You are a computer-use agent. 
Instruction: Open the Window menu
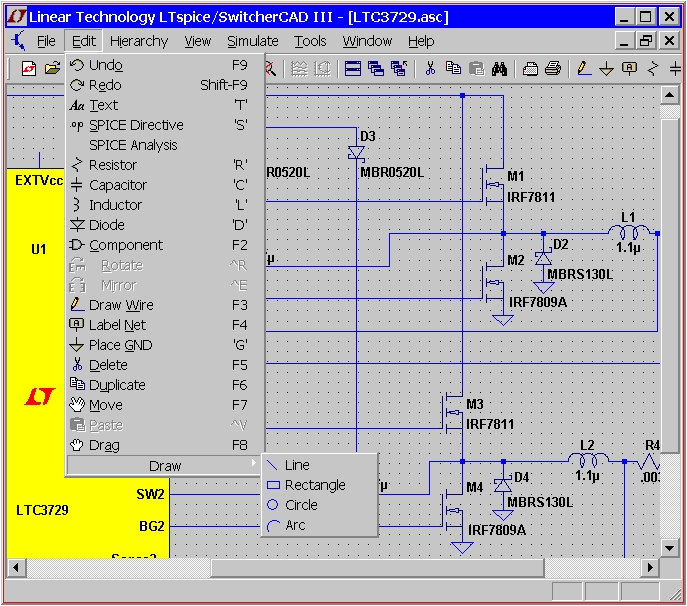(x=367, y=41)
